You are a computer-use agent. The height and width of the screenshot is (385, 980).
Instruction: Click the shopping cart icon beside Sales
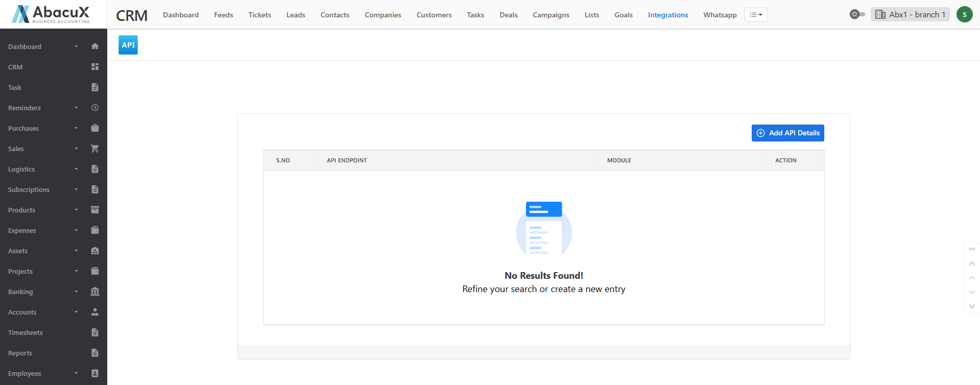pos(94,149)
